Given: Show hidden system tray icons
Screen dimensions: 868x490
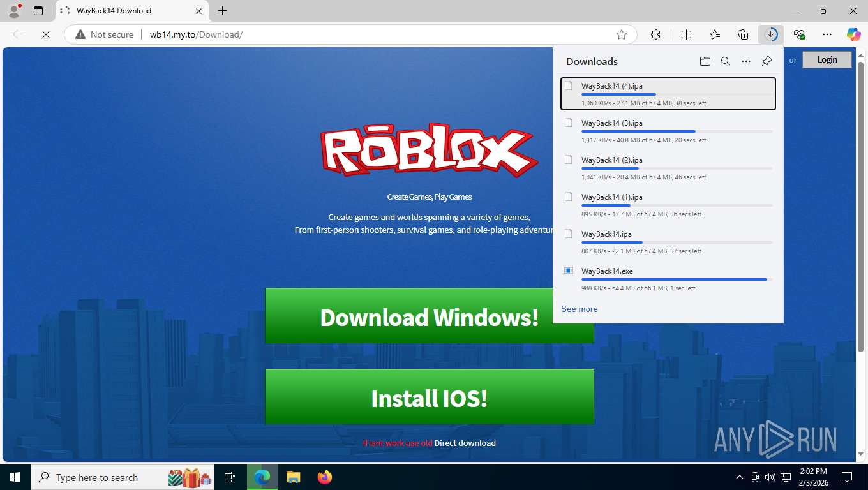Looking at the screenshot, I should [740, 477].
